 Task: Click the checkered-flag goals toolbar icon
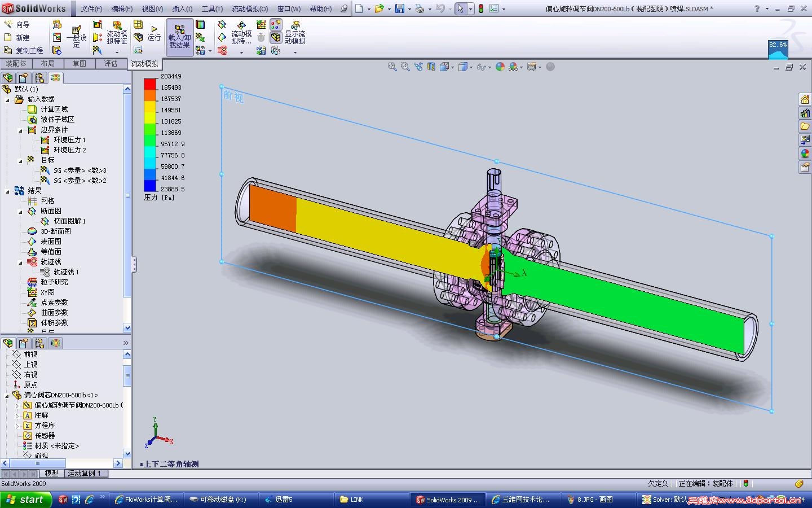click(98, 50)
